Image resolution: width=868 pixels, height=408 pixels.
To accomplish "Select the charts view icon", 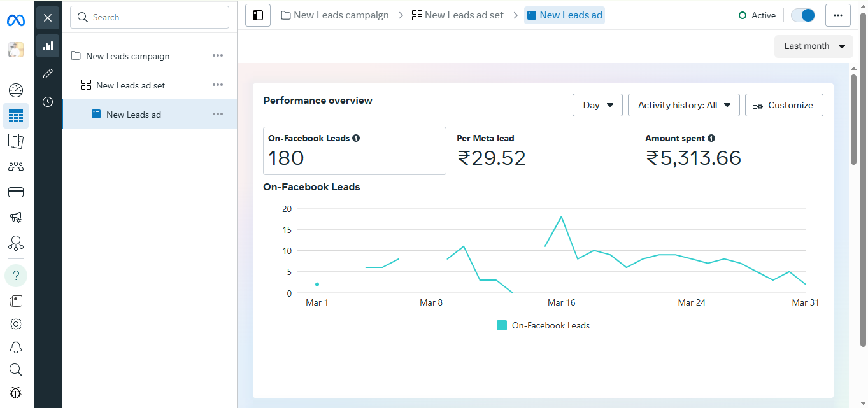I will tap(48, 46).
